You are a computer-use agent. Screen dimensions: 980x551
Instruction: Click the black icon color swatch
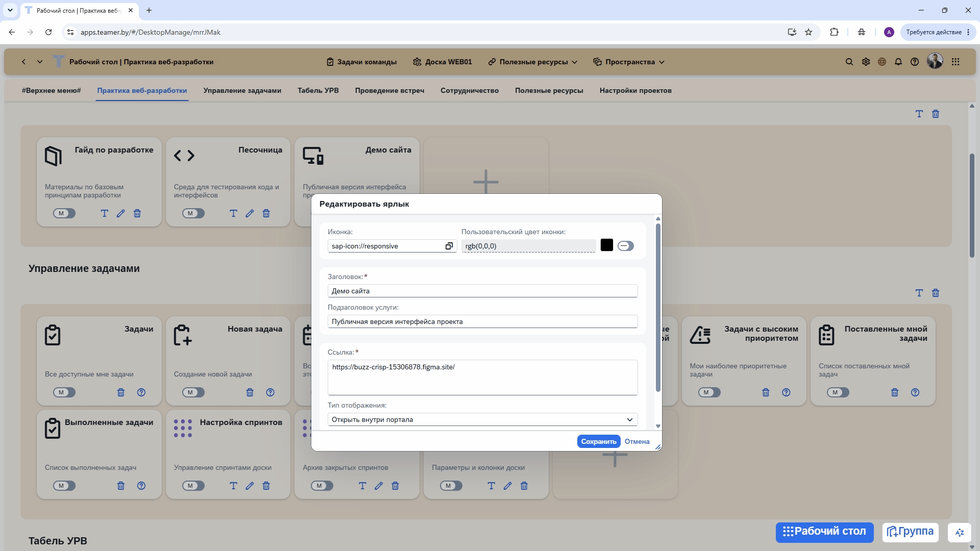click(607, 245)
